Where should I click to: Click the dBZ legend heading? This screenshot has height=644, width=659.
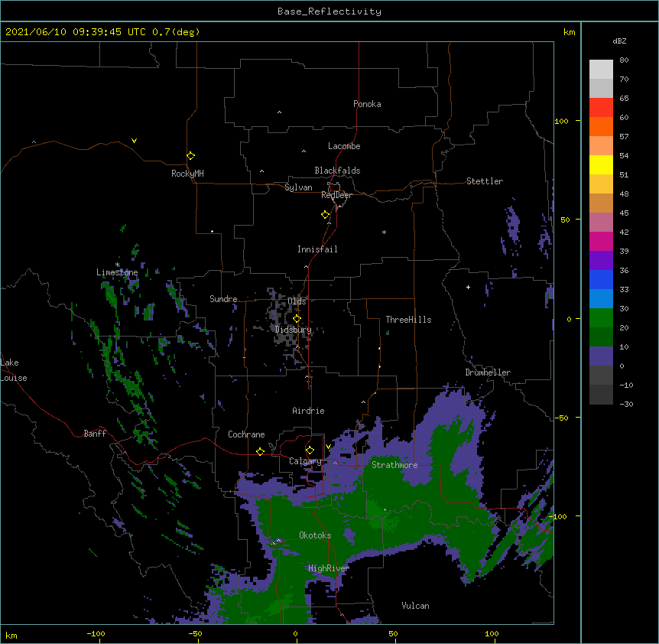coord(619,41)
